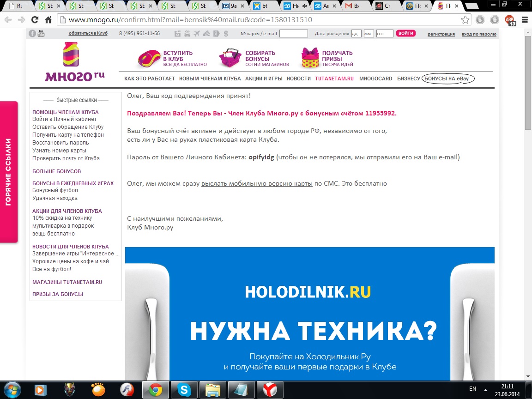Go to the Chrome home page icon
Viewport: 532px width, 399px height.
point(48,20)
